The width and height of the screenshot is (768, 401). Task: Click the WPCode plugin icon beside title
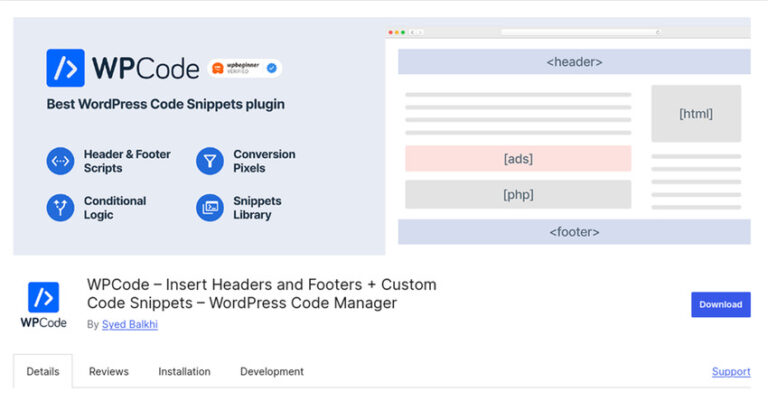pos(44,305)
